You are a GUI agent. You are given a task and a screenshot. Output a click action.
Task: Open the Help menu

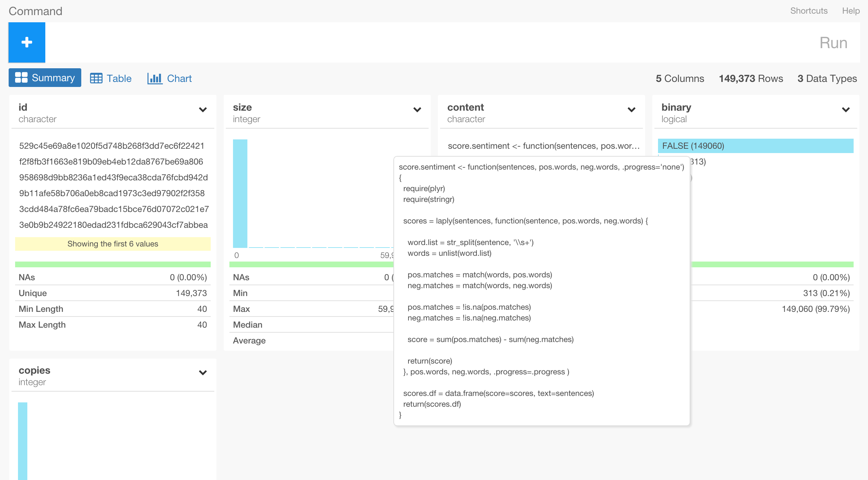point(851,10)
